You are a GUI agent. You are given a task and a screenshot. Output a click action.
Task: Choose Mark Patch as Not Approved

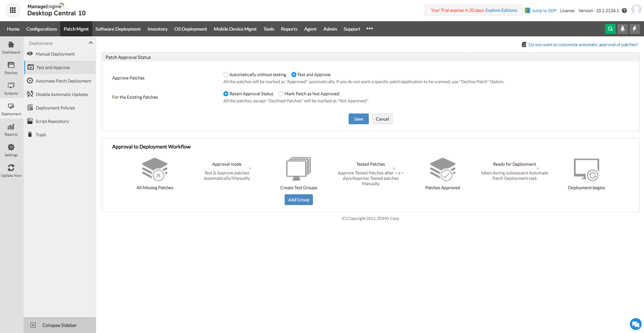click(281, 94)
